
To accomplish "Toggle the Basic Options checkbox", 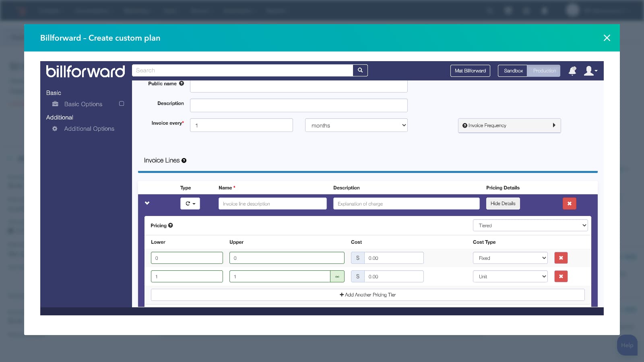I will pyautogui.click(x=122, y=104).
